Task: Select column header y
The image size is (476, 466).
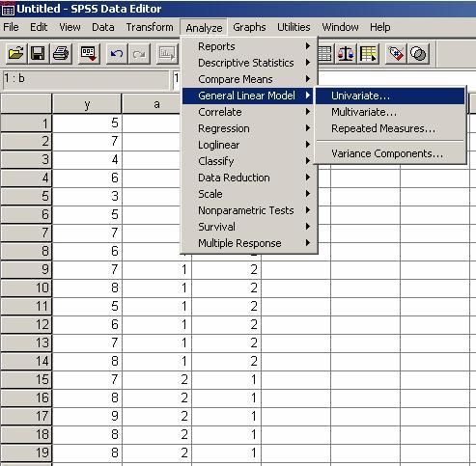Action: pyautogui.click(x=87, y=104)
